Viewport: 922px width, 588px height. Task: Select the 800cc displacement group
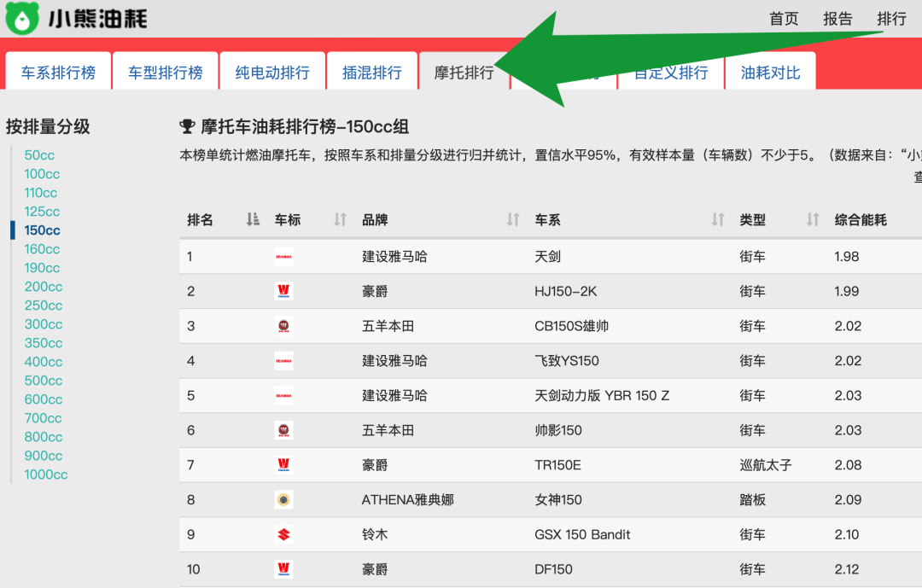43,438
